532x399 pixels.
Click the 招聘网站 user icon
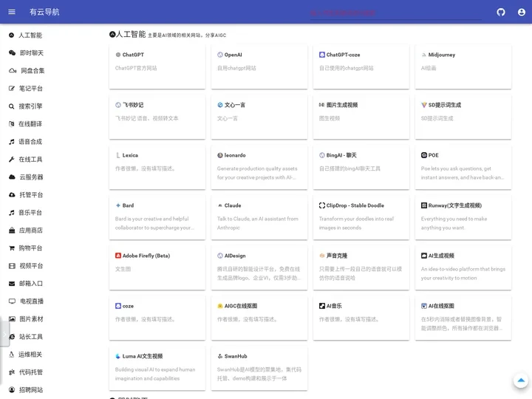12,390
